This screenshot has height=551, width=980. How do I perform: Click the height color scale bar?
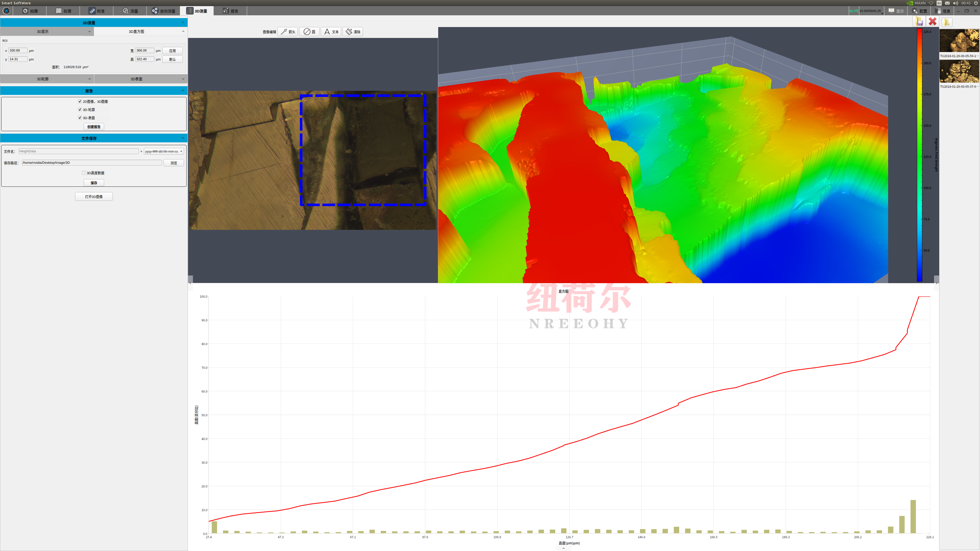(919, 155)
